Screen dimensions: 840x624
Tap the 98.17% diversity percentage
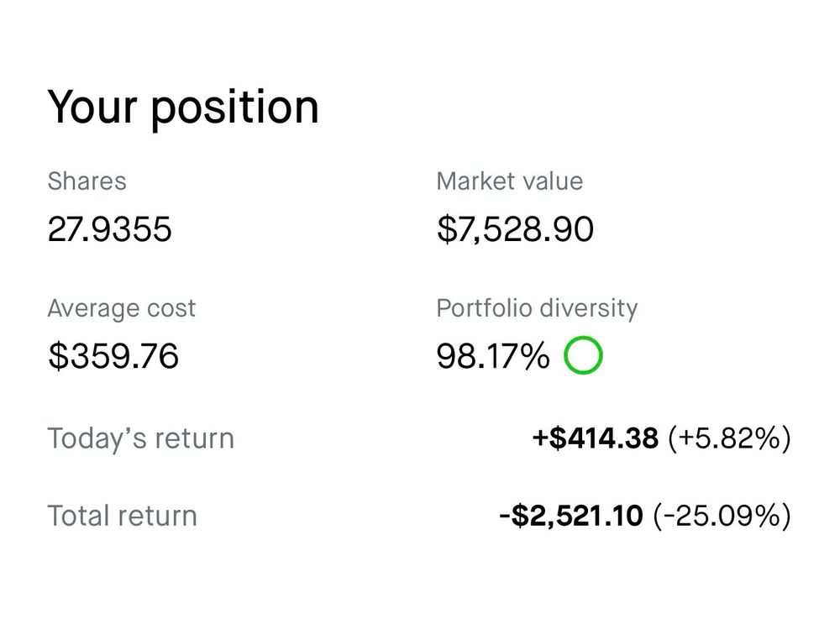tap(492, 356)
